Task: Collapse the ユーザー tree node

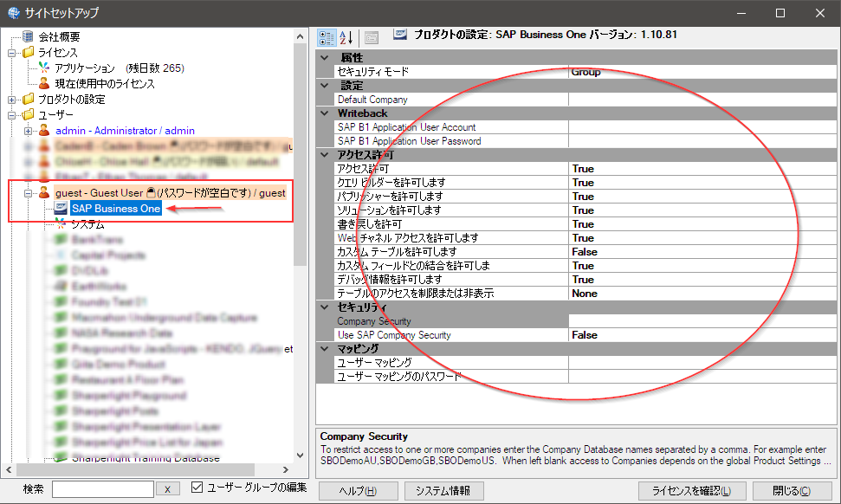Action: [12, 114]
